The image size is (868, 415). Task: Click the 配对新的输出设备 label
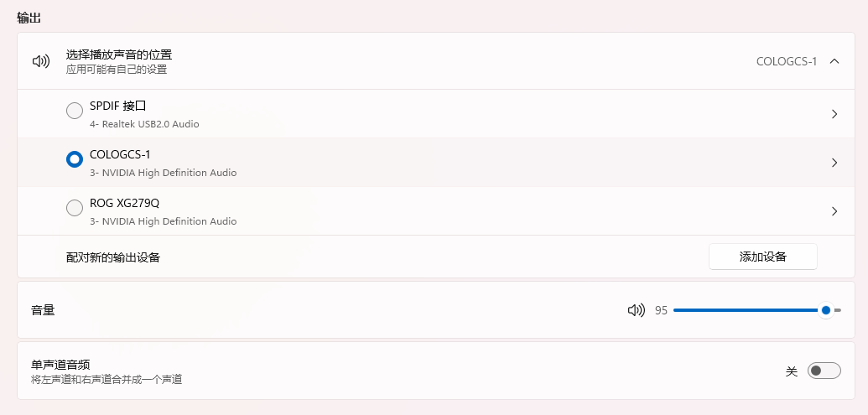(x=112, y=257)
